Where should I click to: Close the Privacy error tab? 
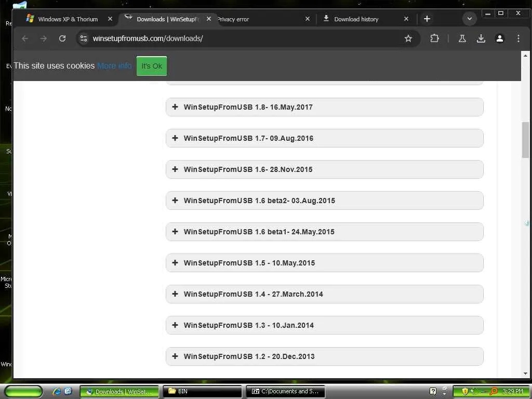pos(308,19)
